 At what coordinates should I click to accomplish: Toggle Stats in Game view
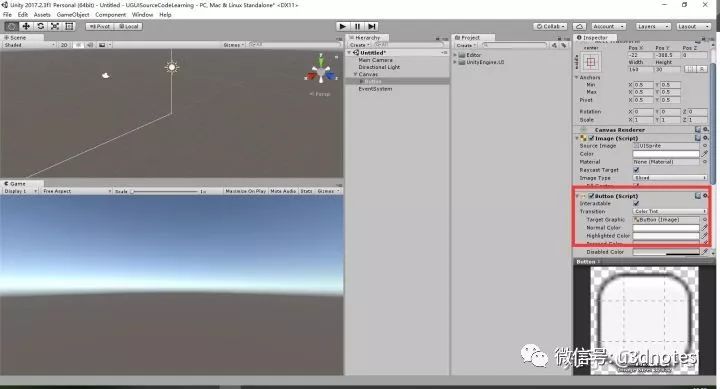[306, 191]
